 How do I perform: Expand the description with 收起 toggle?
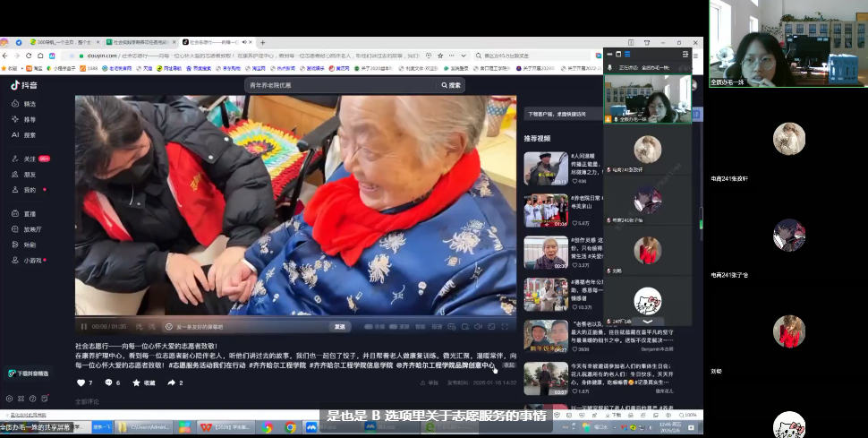coord(508,365)
